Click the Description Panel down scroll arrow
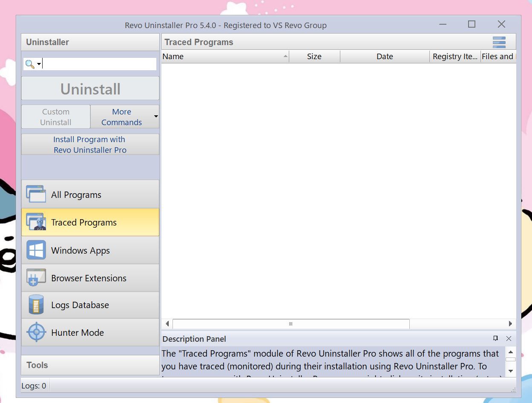The image size is (532, 403). pos(511,371)
